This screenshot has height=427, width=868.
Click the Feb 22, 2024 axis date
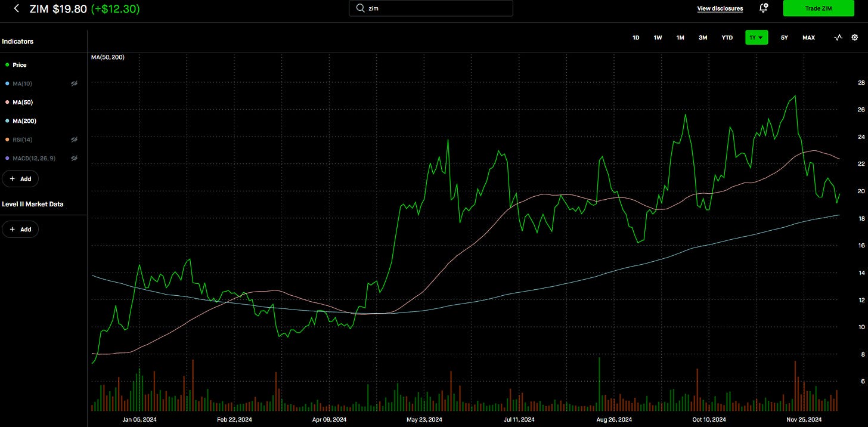tap(234, 420)
